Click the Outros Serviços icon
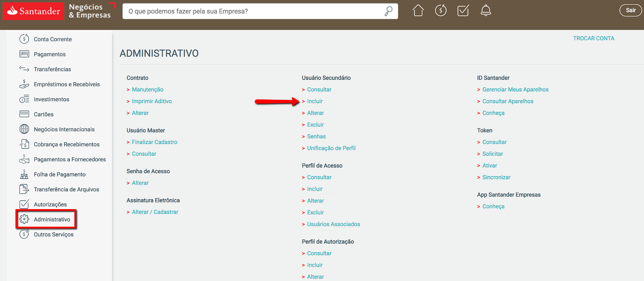Screen dimensions: 644x281 [x=24, y=234]
